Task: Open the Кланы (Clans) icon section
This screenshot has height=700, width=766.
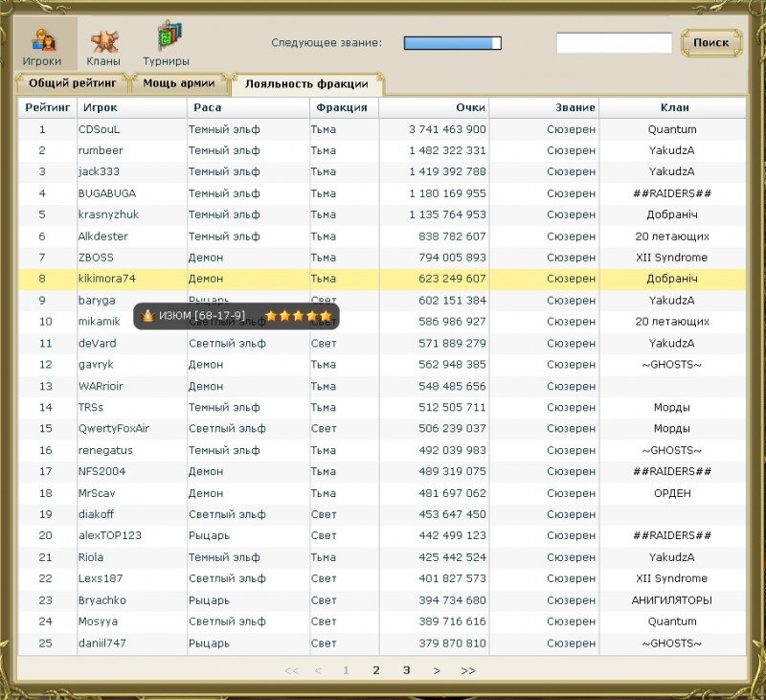Action: [x=103, y=46]
